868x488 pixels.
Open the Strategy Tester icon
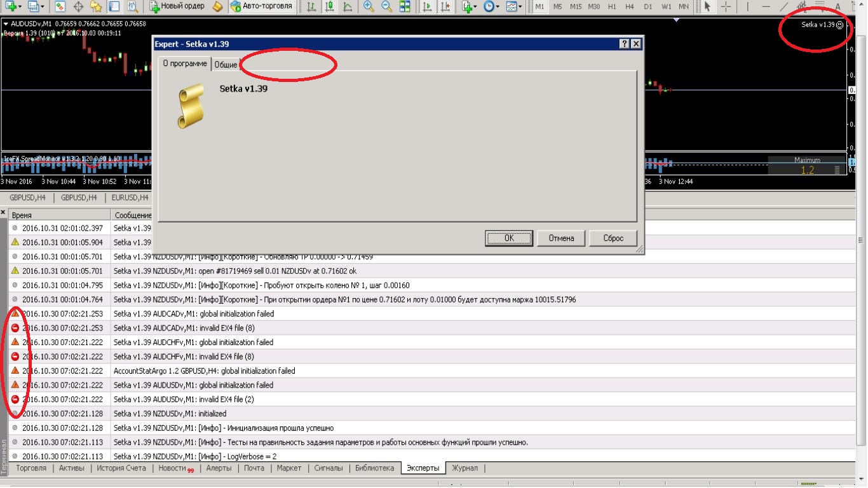click(x=132, y=6)
